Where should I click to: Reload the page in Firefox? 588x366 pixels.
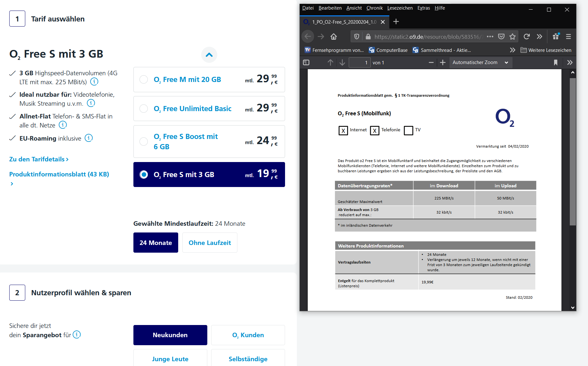pyautogui.click(x=527, y=37)
